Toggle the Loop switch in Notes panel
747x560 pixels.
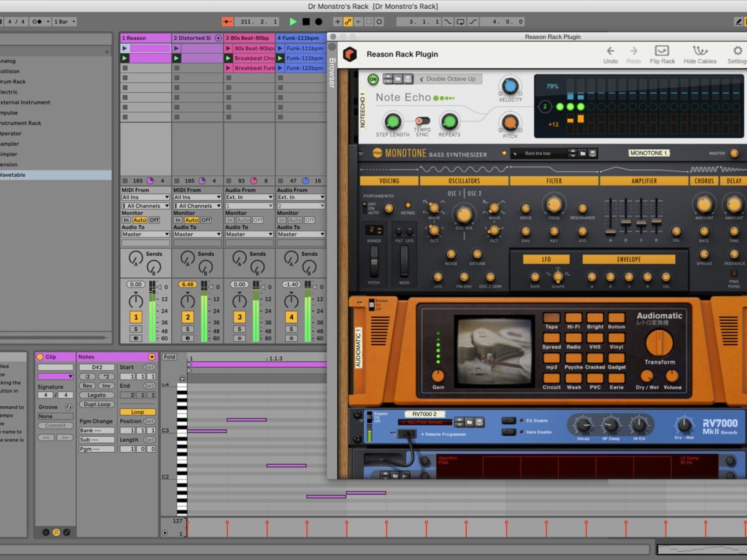[137, 412]
